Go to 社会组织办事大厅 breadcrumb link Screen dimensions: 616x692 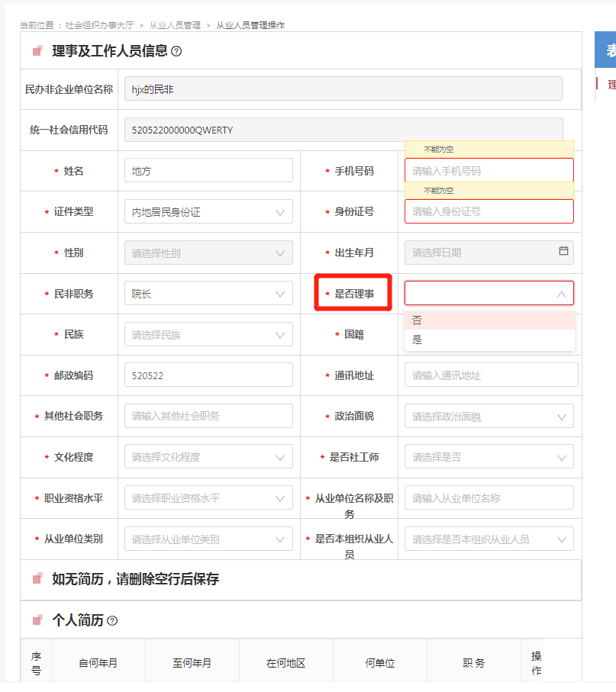tap(99, 25)
